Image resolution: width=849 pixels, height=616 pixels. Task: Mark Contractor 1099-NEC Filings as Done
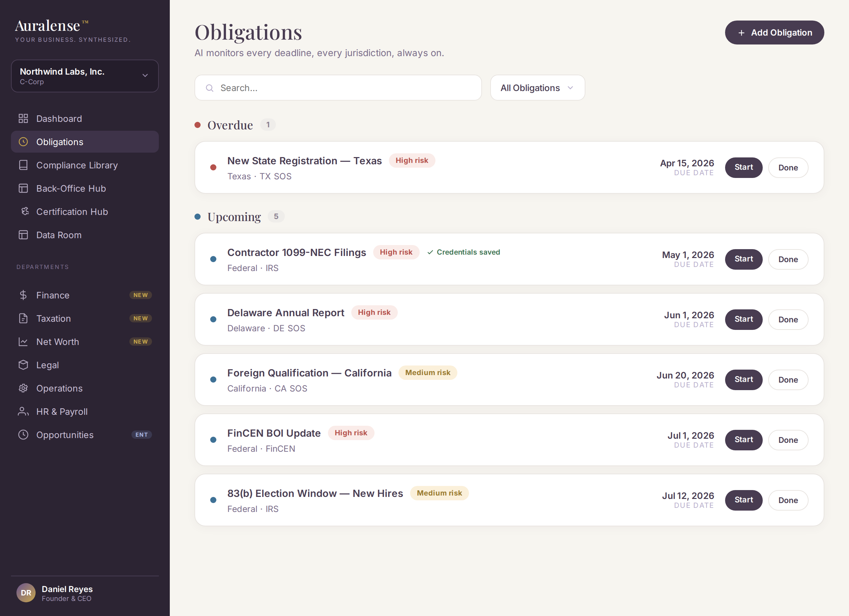click(788, 259)
